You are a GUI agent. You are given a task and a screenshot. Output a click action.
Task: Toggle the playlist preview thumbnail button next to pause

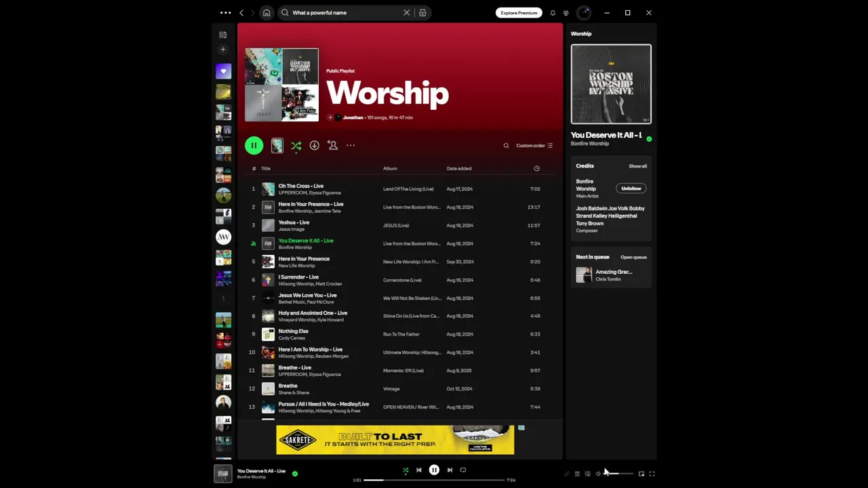pyautogui.click(x=277, y=145)
